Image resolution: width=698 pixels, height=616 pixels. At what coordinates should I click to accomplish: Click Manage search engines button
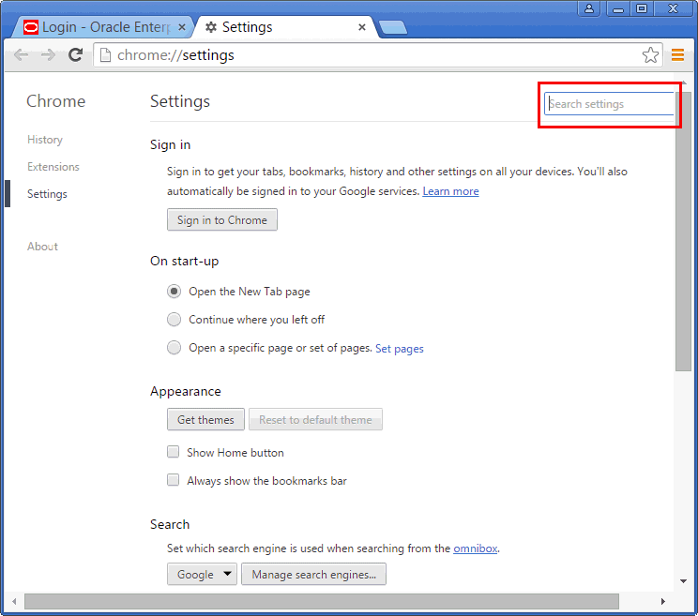[314, 574]
